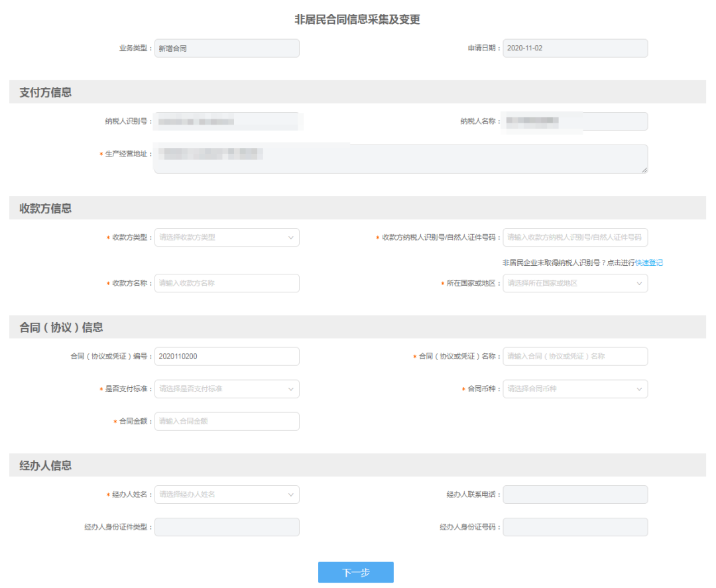
Task: Click the 申请日期 field showing 2020-11-02
Action: [x=575, y=48]
